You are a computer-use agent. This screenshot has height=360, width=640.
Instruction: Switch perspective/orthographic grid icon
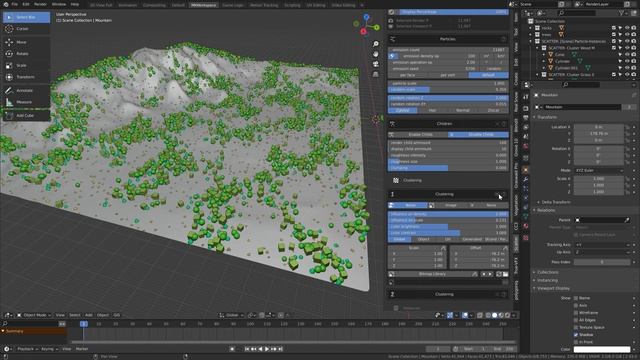tap(376, 74)
